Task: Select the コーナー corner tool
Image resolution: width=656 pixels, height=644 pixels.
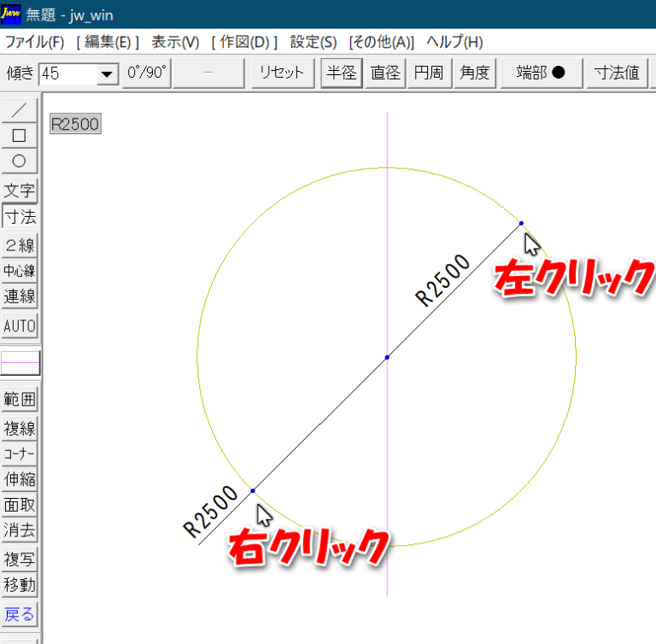Action: point(20,454)
